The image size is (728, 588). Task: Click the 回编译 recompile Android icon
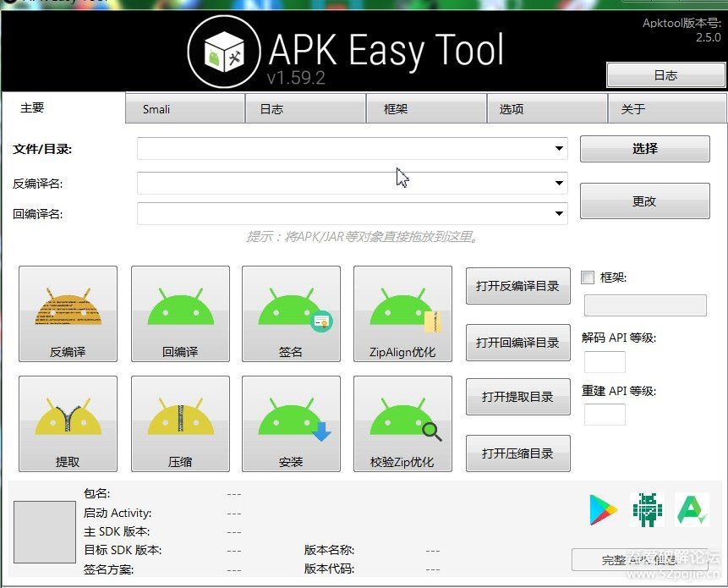(180, 314)
